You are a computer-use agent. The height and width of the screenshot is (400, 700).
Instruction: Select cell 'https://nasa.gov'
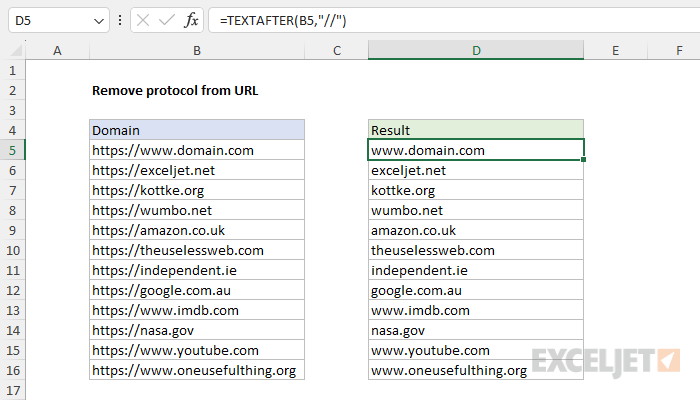[x=197, y=330]
